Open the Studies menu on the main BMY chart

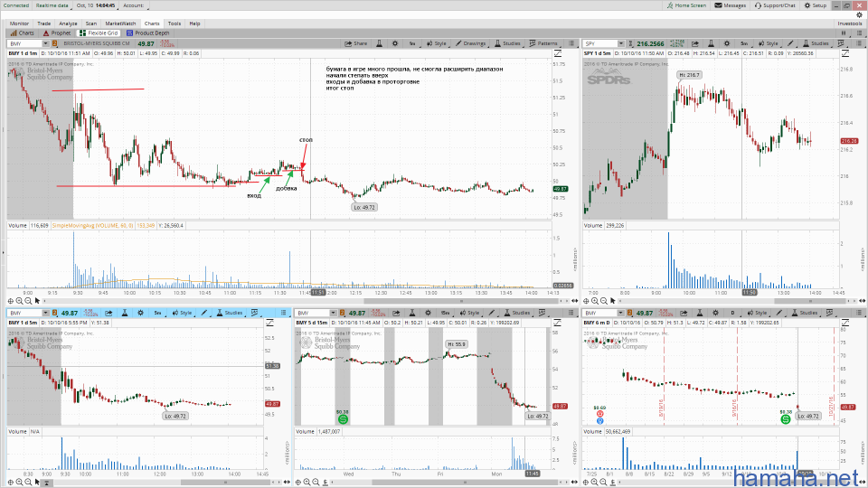point(507,43)
